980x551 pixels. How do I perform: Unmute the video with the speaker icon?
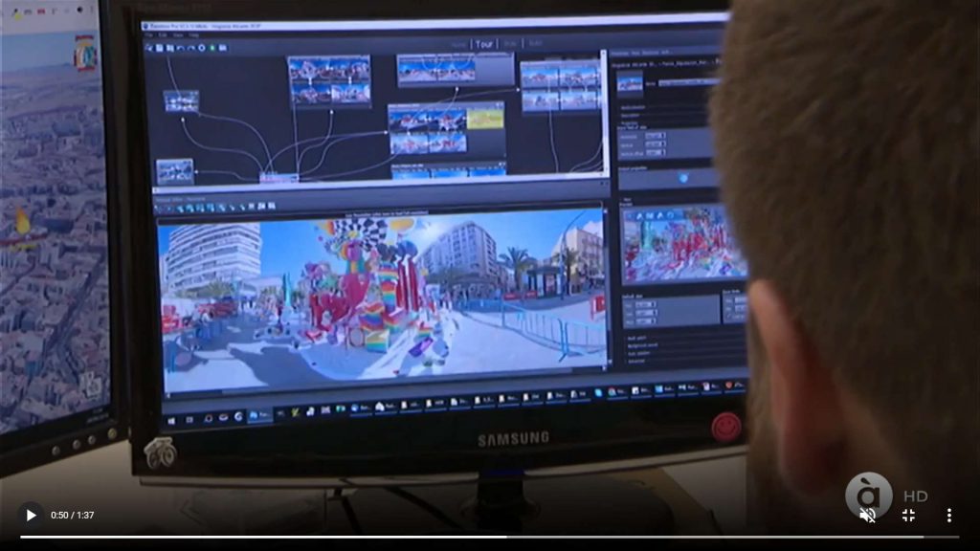867,516
